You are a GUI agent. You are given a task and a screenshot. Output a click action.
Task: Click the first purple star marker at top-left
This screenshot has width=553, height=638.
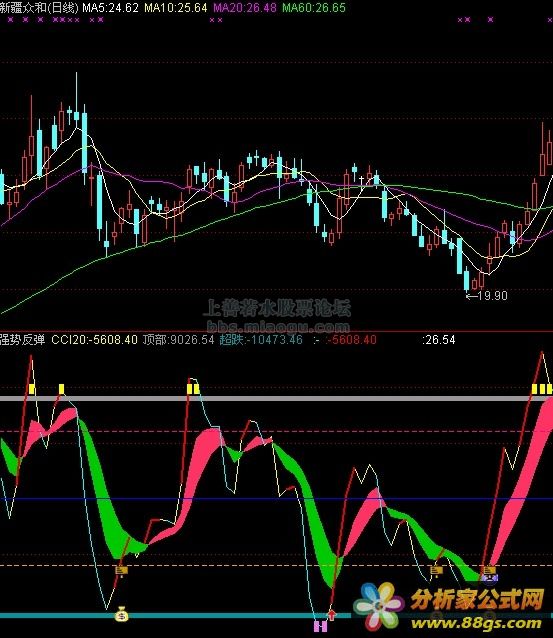(x=11, y=20)
